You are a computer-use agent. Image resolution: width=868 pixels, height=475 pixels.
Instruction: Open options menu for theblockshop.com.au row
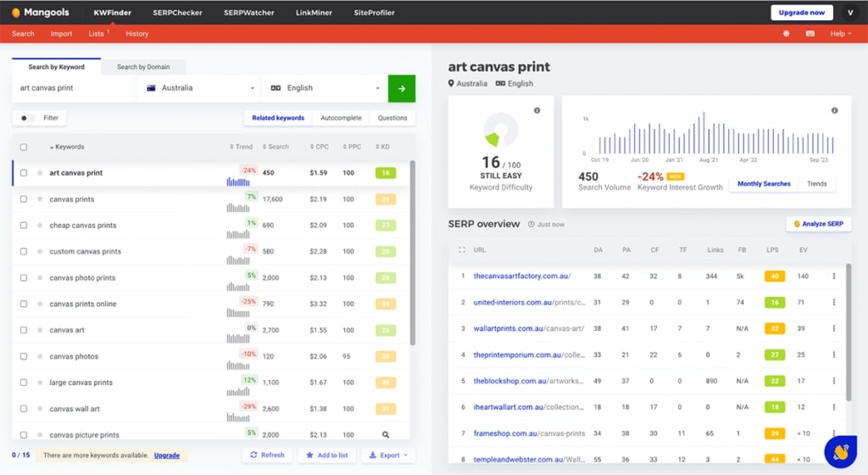click(x=834, y=381)
